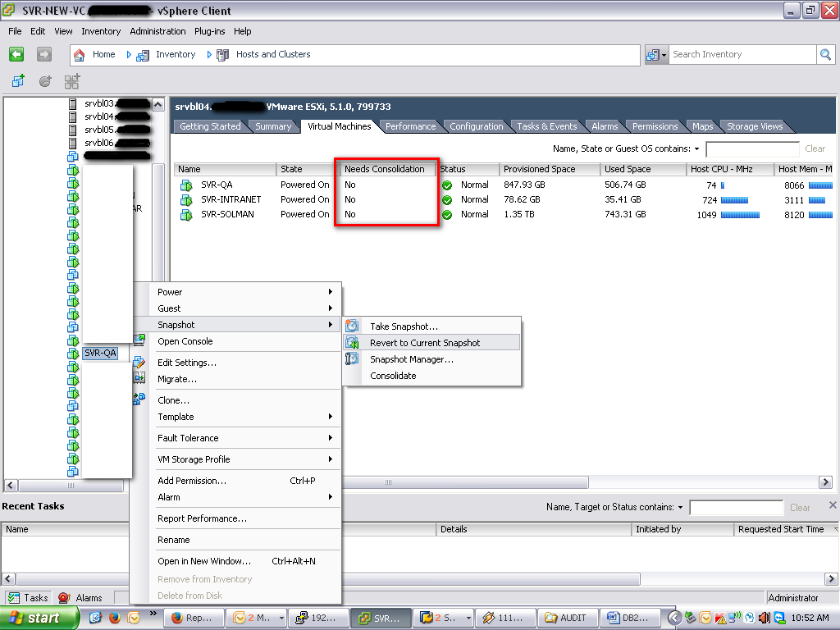Sort by Provisioned Space column header

click(x=550, y=169)
